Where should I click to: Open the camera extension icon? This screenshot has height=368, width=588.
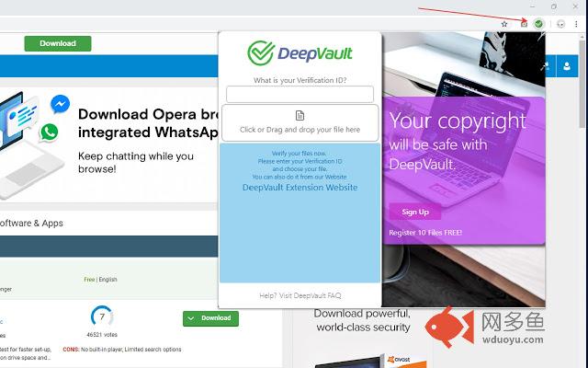pyautogui.click(x=524, y=24)
